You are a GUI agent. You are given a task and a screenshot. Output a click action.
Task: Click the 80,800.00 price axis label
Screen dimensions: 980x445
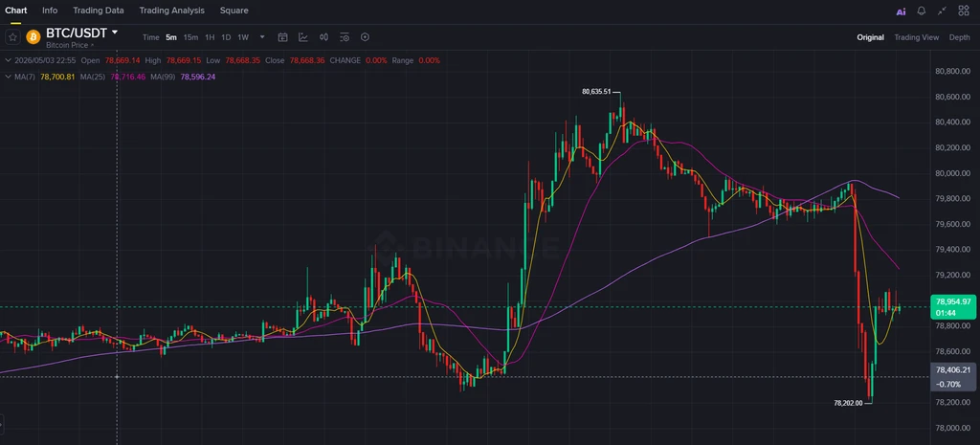(952, 71)
